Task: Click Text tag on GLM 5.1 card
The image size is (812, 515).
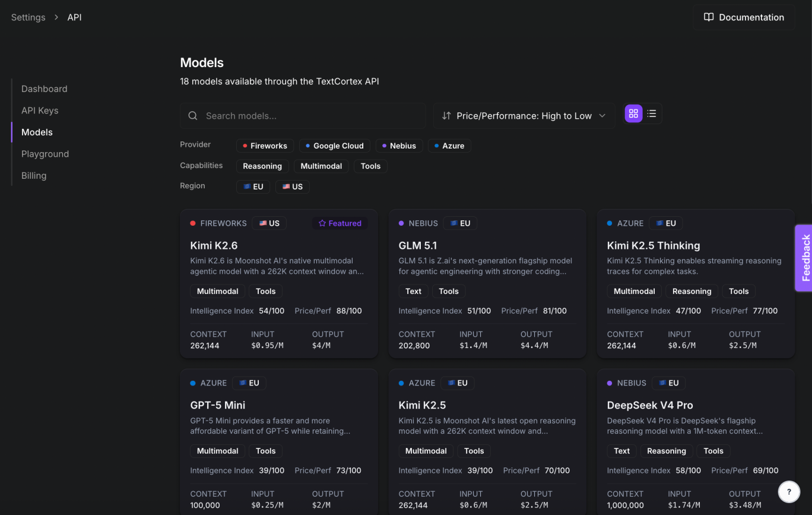Action: coord(413,291)
